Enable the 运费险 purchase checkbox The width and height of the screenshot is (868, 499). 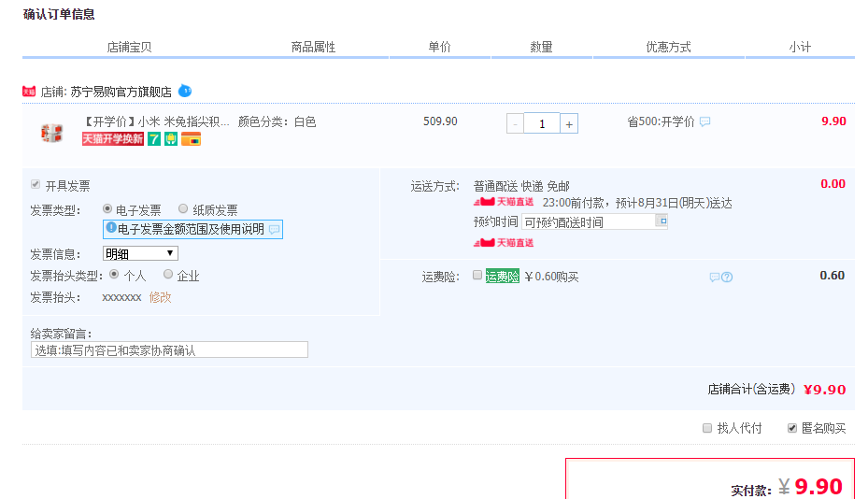point(477,275)
